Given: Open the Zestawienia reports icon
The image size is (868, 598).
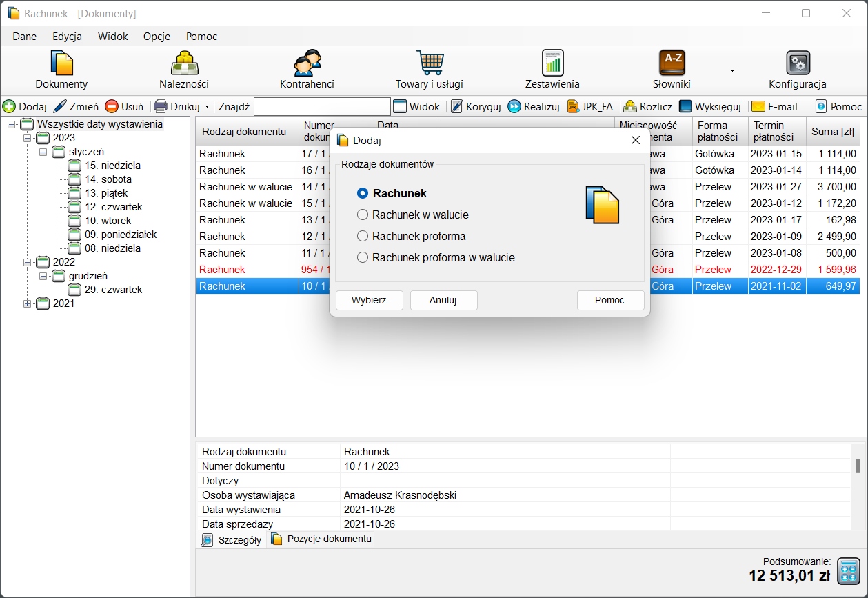Looking at the screenshot, I should click(552, 63).
